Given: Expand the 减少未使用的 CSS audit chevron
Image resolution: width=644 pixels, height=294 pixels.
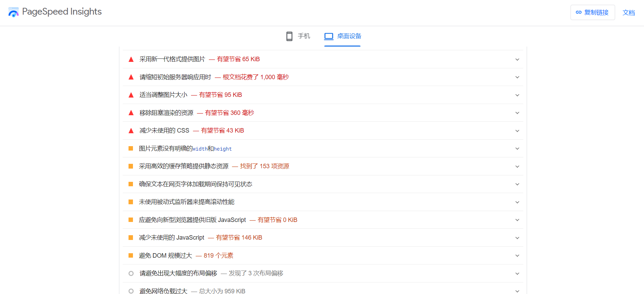Looking at the screenshot, I should coord(517,131).
